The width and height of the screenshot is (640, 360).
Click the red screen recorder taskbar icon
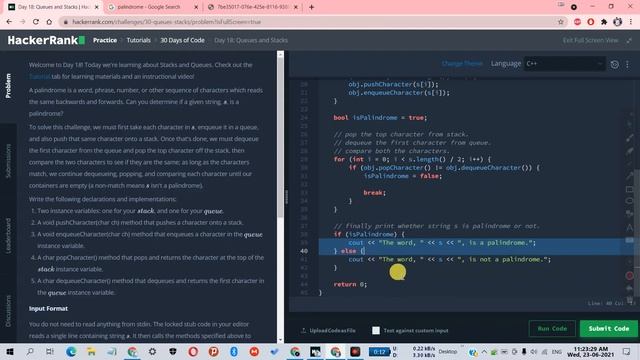coord(355,351)
